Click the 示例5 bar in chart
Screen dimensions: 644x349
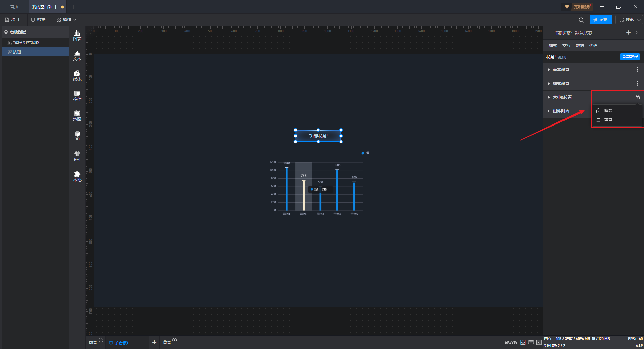coord(354,196)
